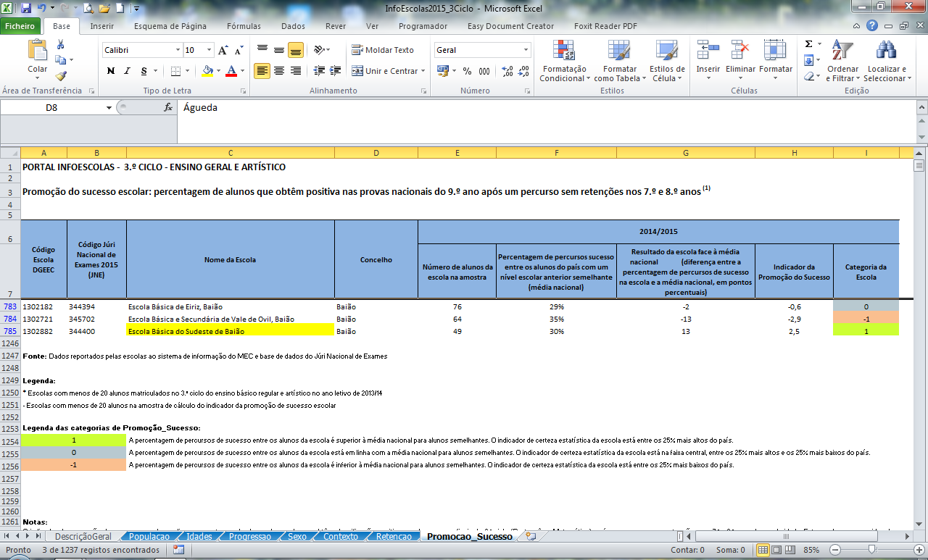The width and height of the screenshot is (928, 560).
Task: Open the font size dropdown
Action: [210, 51]
